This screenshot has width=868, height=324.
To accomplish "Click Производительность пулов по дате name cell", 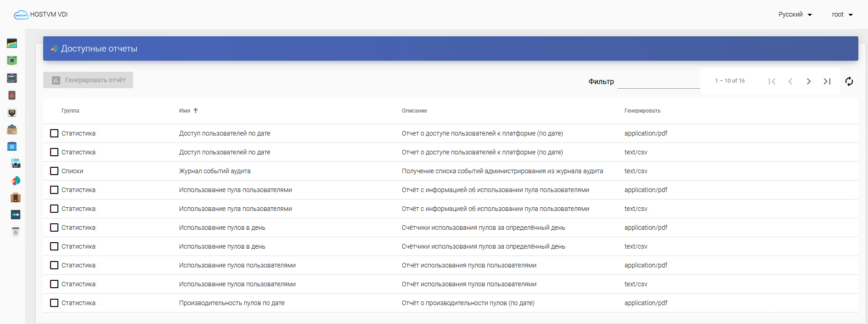I will pos(232,303).
